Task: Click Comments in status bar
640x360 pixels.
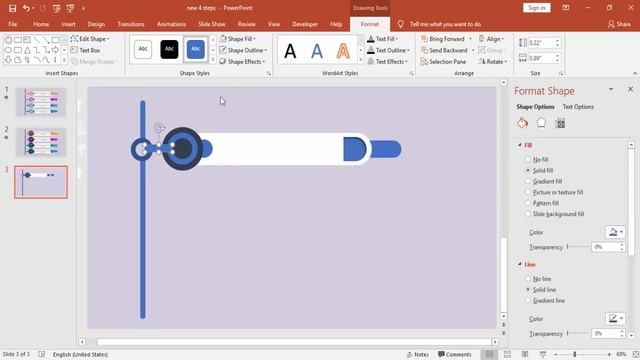Action: 454,354
